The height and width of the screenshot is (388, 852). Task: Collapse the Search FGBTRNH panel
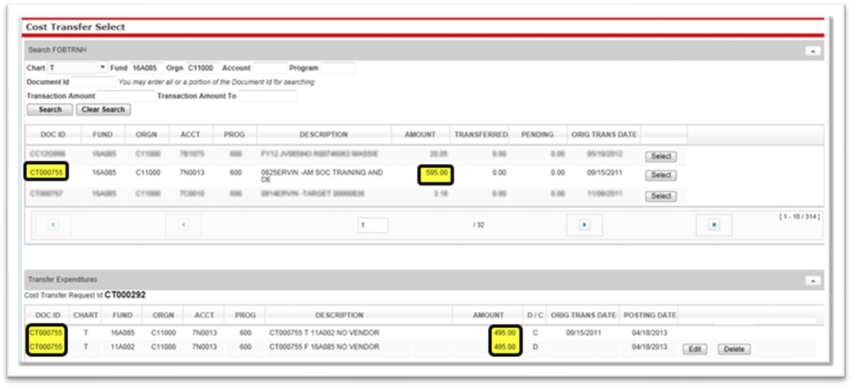813,51
